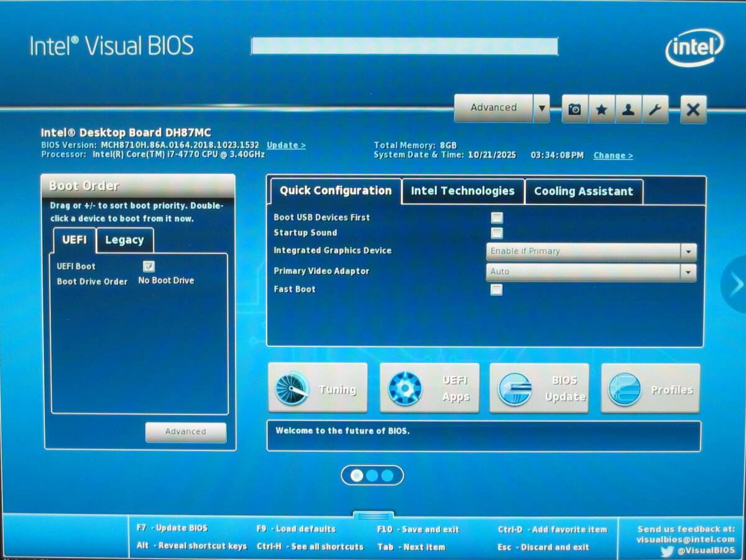This screenshot has height=560, width=746.
Task: Click the Tab Next item shortcut
Action: 411,547
